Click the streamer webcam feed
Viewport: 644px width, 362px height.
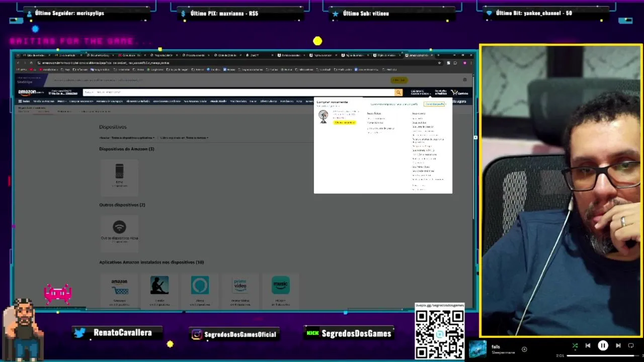point(560,191)
